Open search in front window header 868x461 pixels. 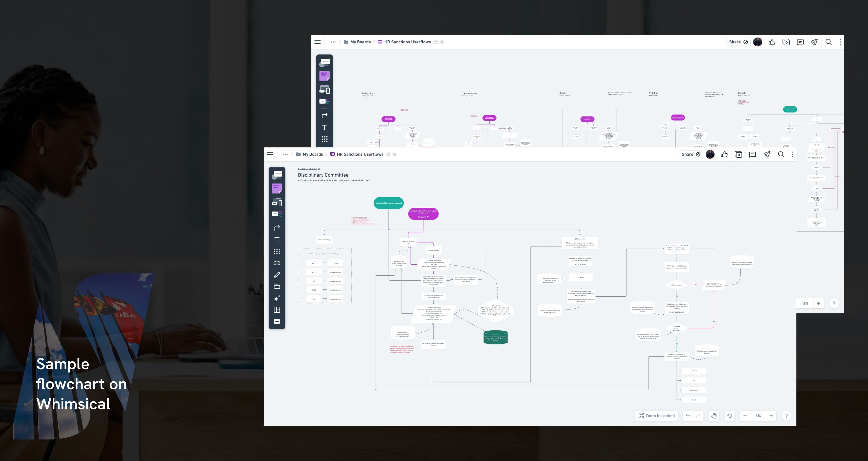781,154
